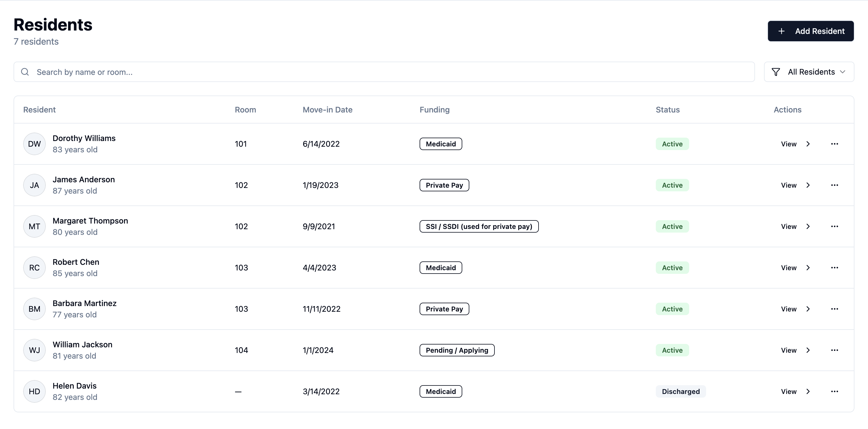Image resolution: width=868 pixels, height=429 pixels.
Task: Click Margaret Thompson's SSI / SSDI funding badge
Action: pyautogui.click(x=478, y=226)
